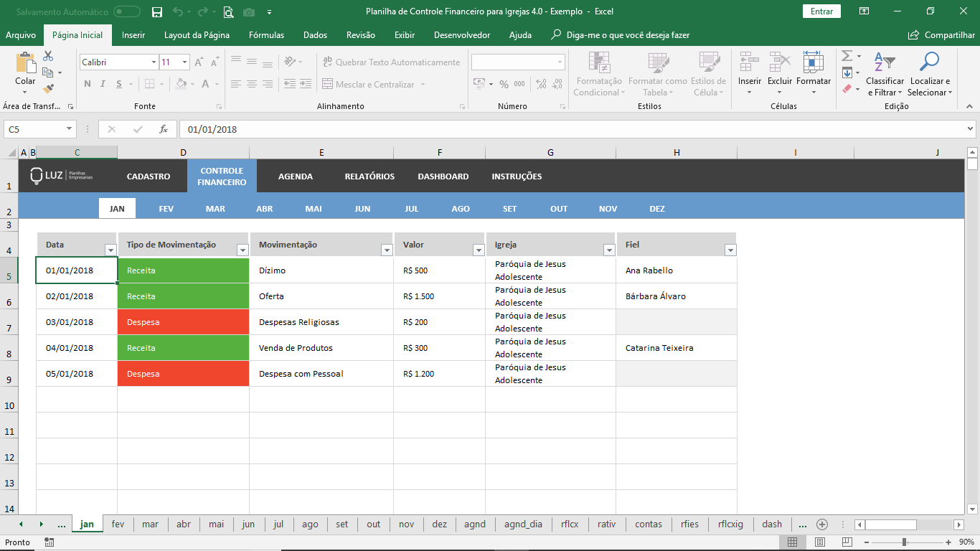Viewport: 980px width, 551px height.
Task: Toggle the Salvamento Automático switch
Action: (x=127, y=11)
